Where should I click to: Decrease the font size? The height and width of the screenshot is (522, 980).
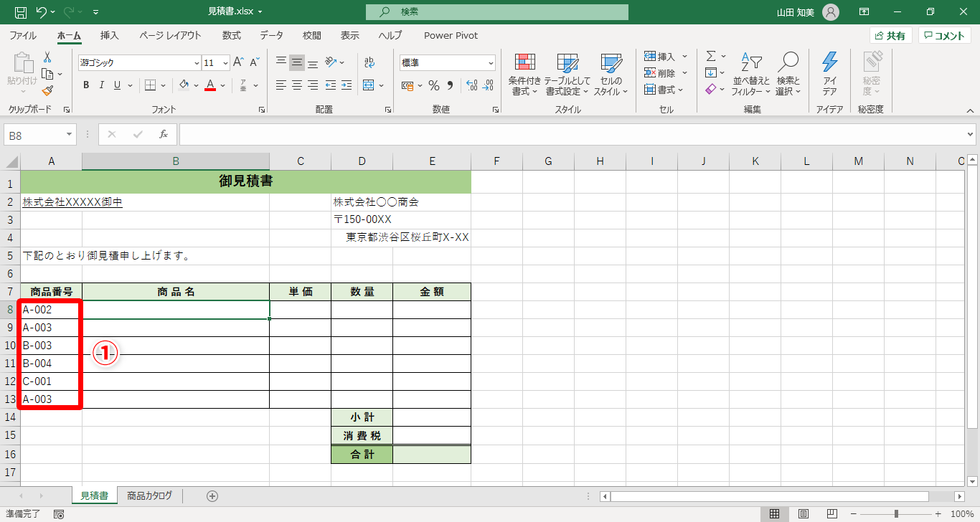click(x=254, y=62)
